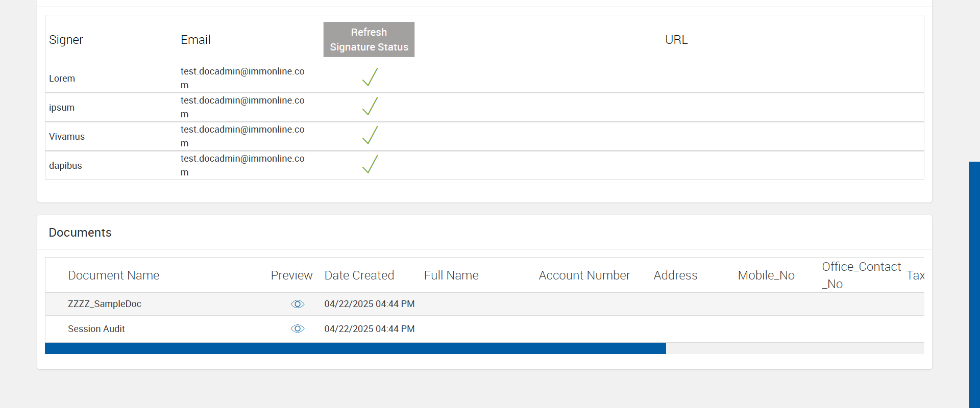
Task: Select the signer name ipsum
Action: click(x=62, y=108)
